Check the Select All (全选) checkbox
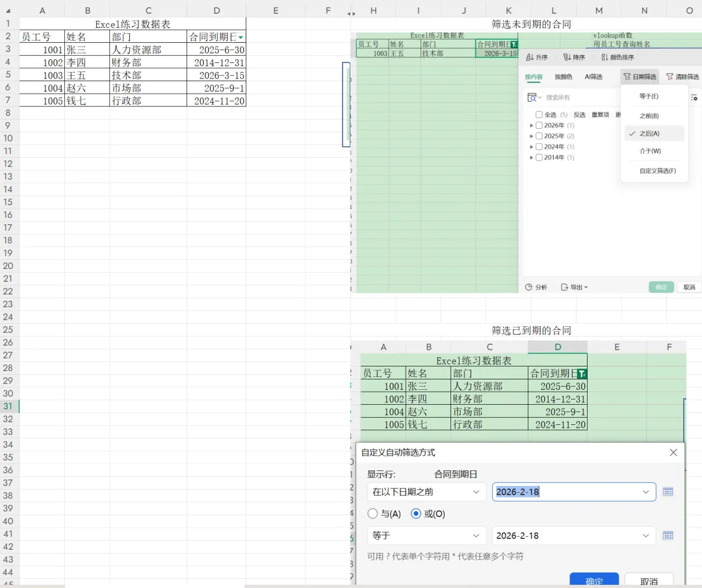This screenshot has height=588, width=702. coord(539,114)
